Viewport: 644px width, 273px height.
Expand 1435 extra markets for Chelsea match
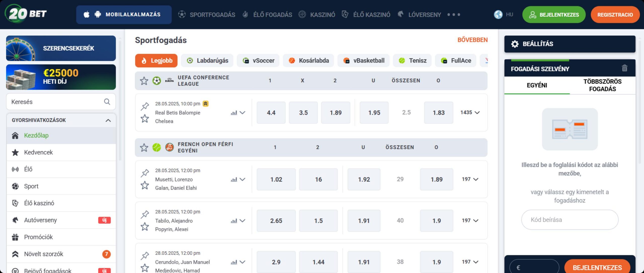470,112
